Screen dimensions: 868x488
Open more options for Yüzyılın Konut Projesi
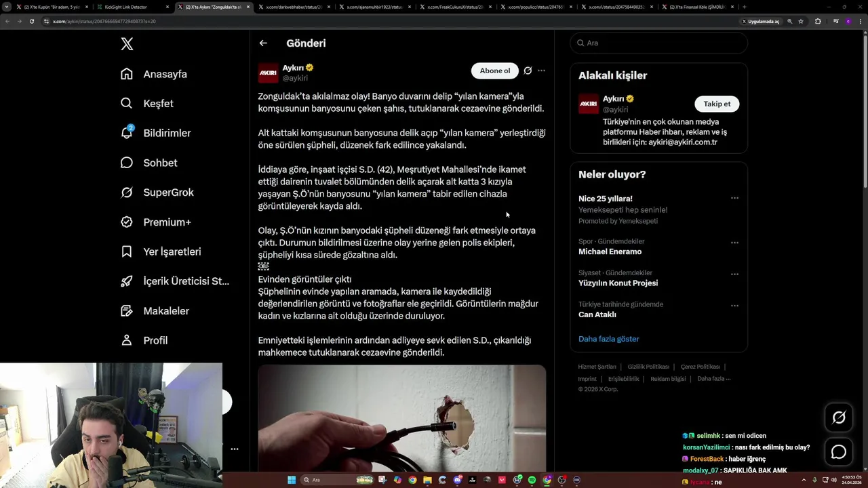(x=734, y=274)
